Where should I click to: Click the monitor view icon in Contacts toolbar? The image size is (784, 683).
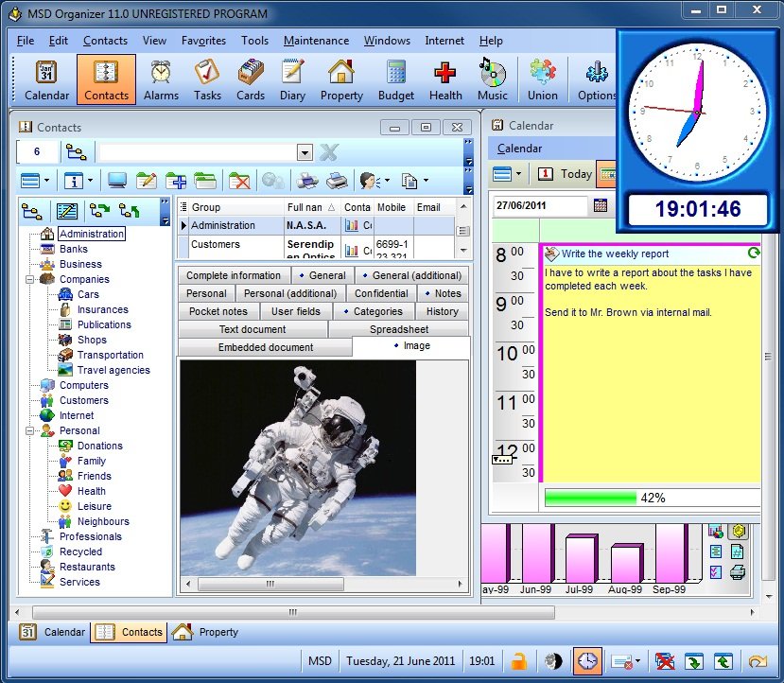[x=117, y=181]
